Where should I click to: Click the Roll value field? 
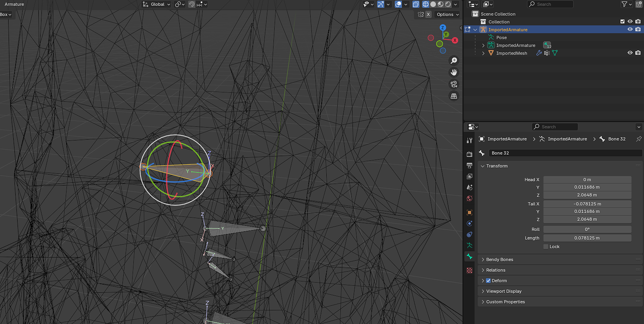tap(587, 229)
